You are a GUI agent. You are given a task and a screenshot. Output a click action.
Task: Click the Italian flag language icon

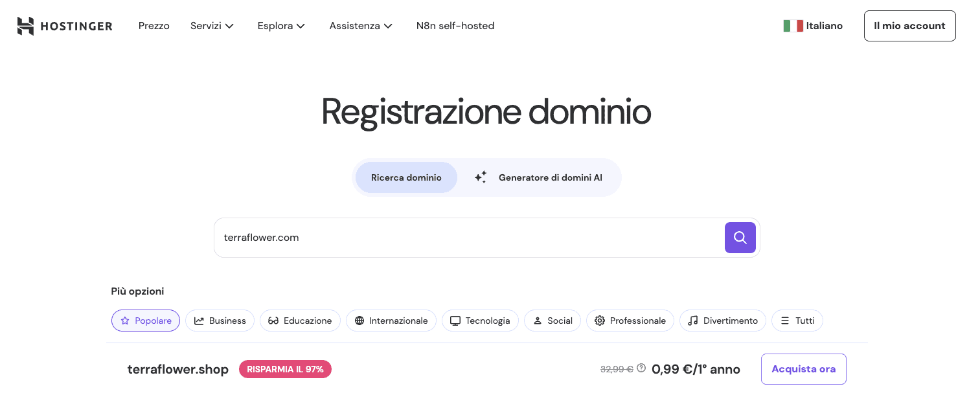coord(793,26)
